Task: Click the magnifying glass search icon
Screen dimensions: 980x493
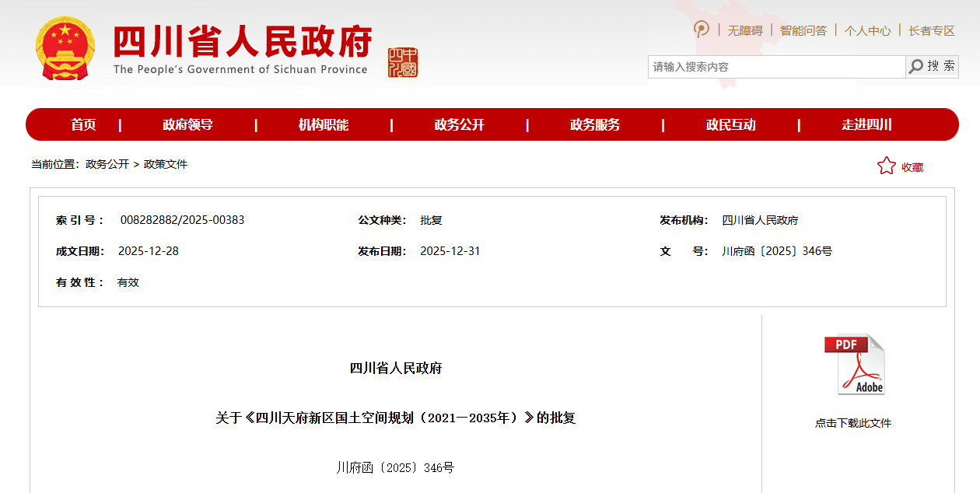Action: click(x=916, y=67)
